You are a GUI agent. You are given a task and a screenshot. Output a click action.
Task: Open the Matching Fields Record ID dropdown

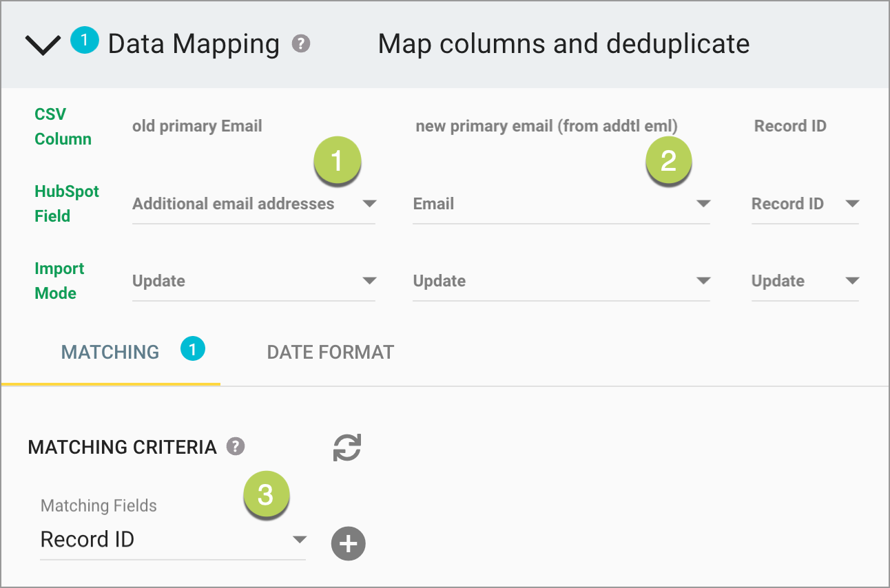(299, 540)
